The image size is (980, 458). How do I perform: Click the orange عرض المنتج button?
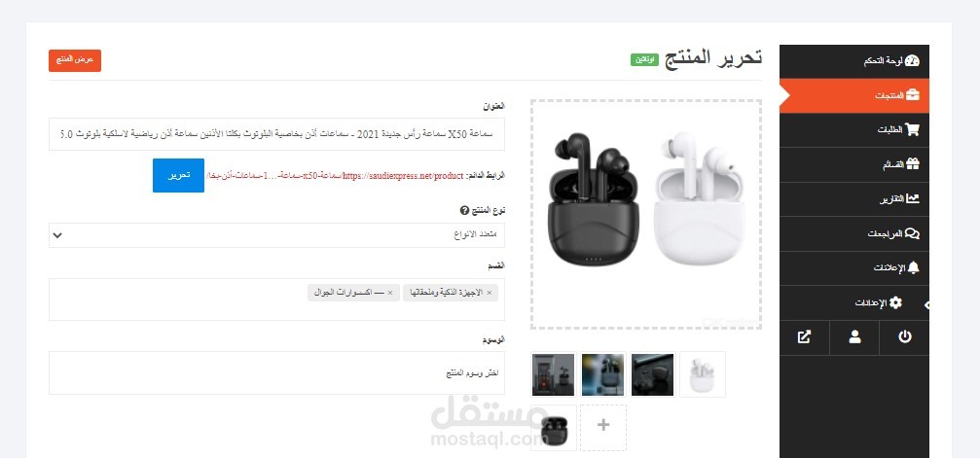coord(75,60)
